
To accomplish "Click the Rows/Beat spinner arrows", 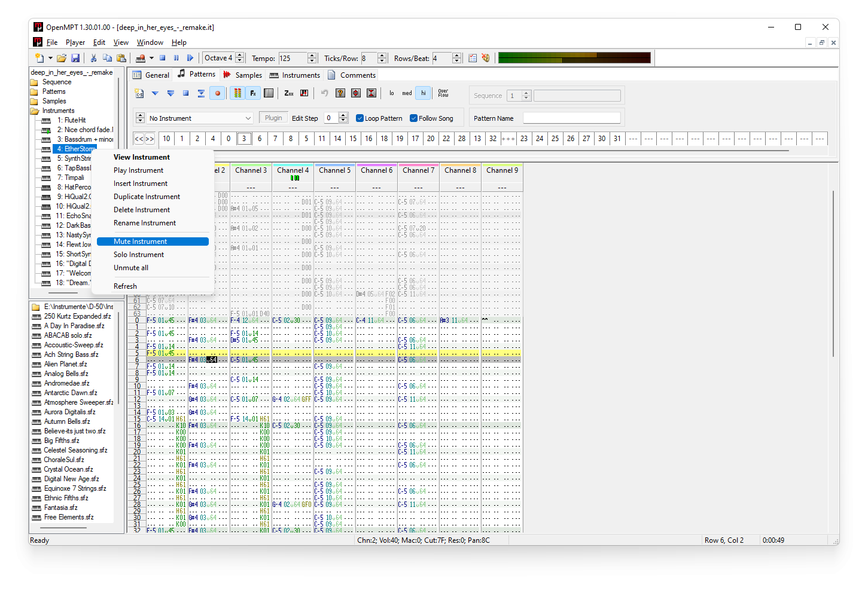I will 457,58.
